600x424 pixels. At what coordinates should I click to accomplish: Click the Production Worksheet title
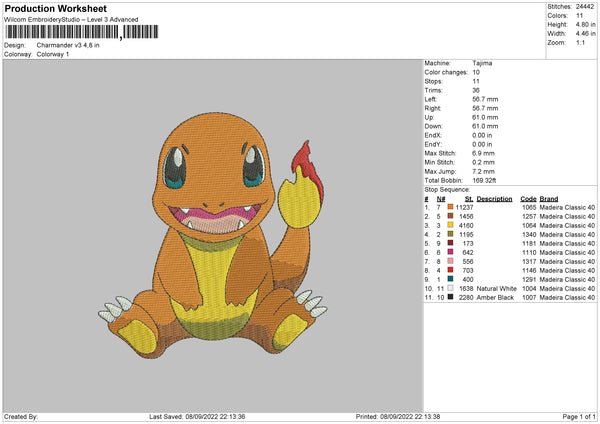click(x=55, y=8)
